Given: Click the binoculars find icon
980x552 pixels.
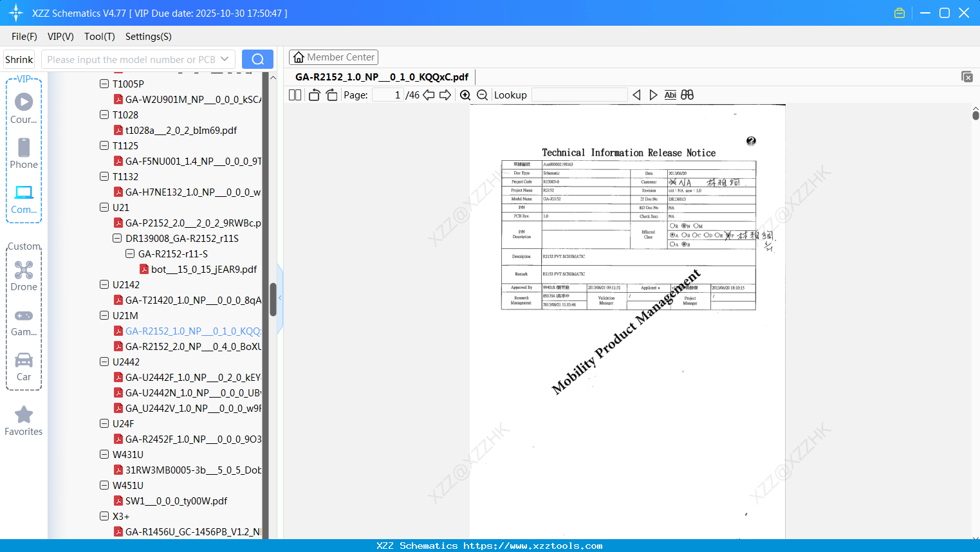Looking at the screenshot, I should 687,95.
